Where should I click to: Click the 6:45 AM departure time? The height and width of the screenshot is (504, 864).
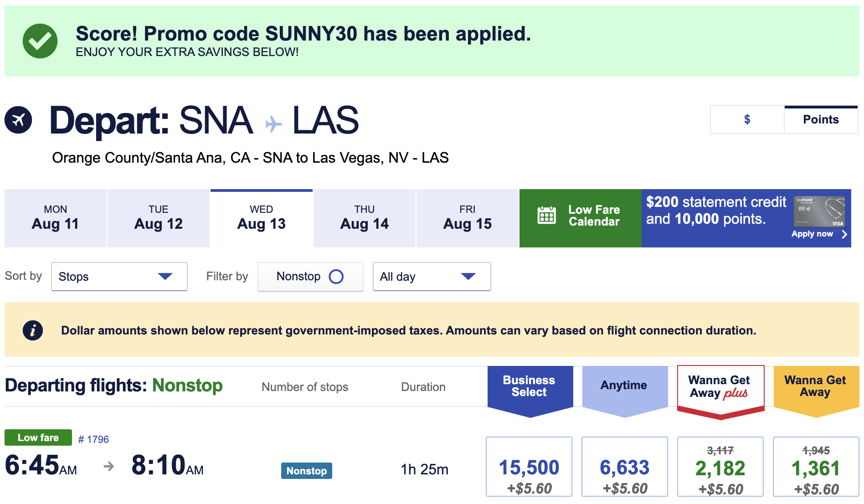click(x=41, y=465)
